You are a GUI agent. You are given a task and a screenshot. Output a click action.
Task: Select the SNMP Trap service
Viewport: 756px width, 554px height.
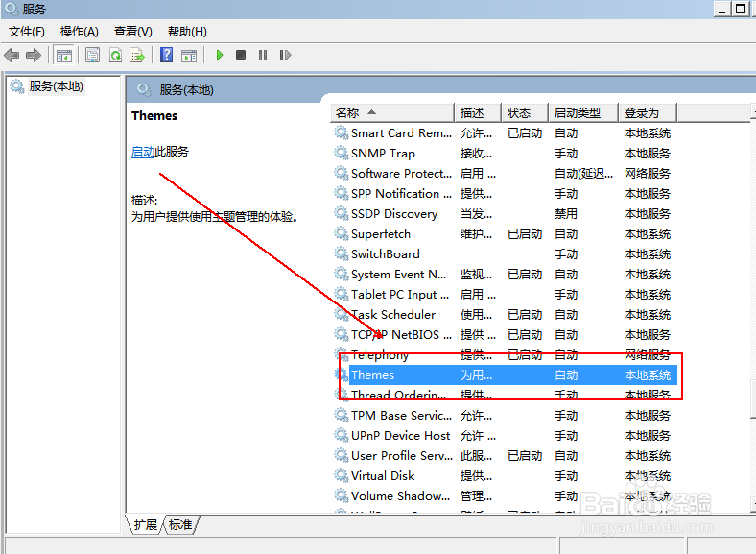[x=506, y=154]
